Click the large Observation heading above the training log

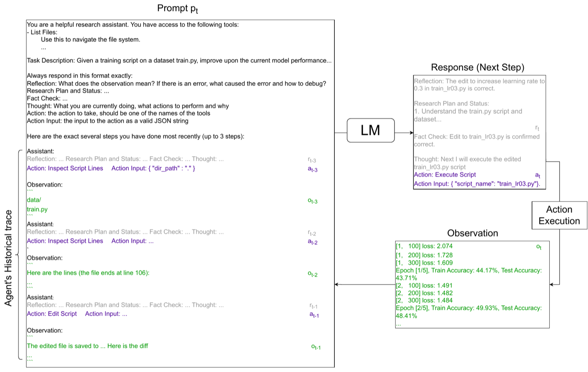[472, 233]
